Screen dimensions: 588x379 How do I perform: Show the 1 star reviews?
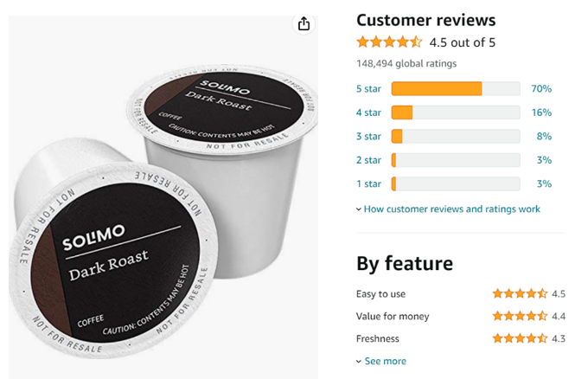[368, 183]
